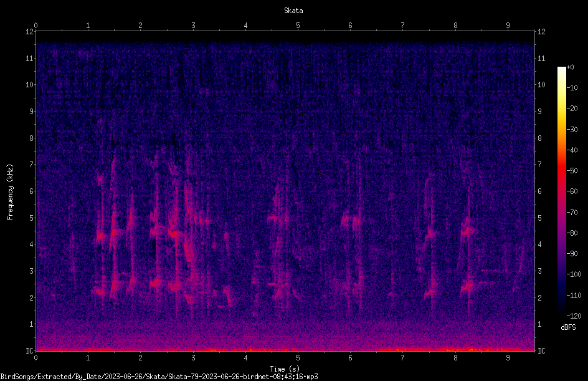The height and width of the screenshot is (381, 588).
Task: Click the "+0" value on the colorbar
Action: coord(570,67)
